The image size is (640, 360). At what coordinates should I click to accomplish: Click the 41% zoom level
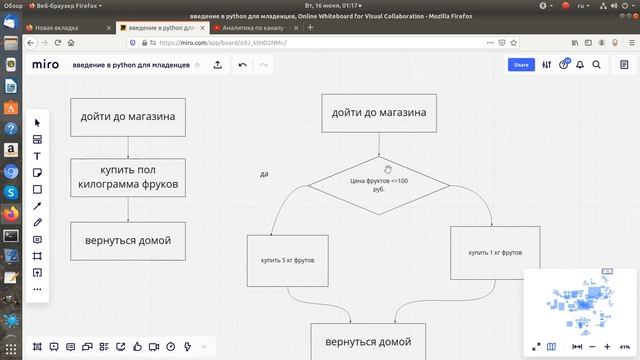pos(625,347)
